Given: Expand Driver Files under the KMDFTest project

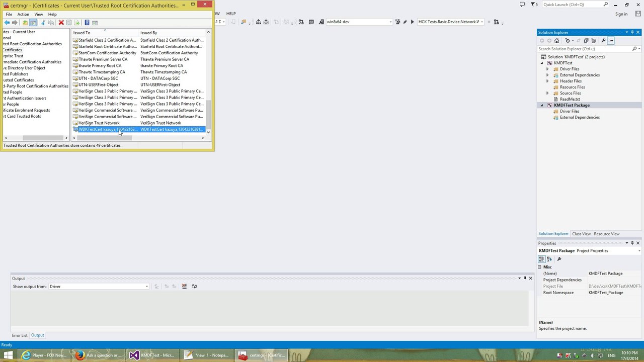Looking at the screenshot, I should coord(547,69).
